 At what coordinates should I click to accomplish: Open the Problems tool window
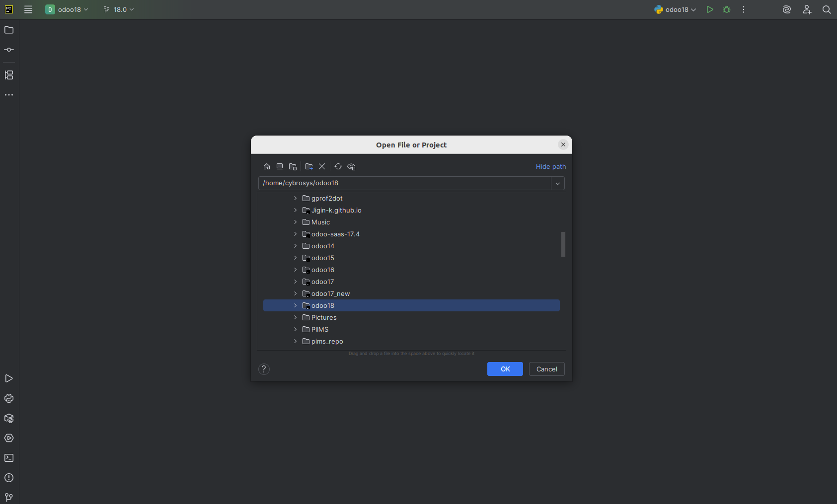pos(9,478)
